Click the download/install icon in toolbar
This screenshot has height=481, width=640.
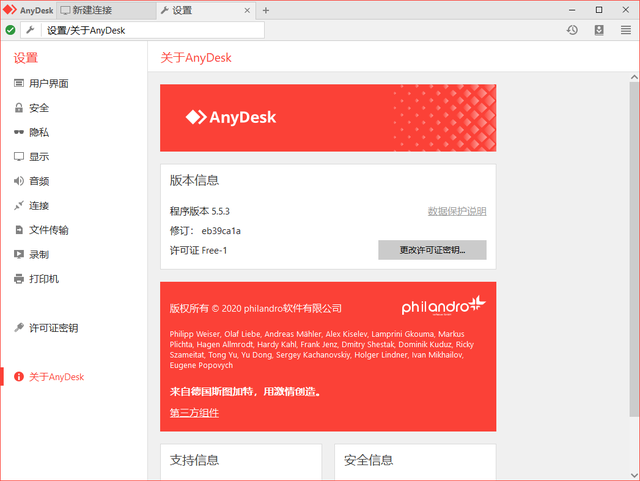(x=599, y=30)
